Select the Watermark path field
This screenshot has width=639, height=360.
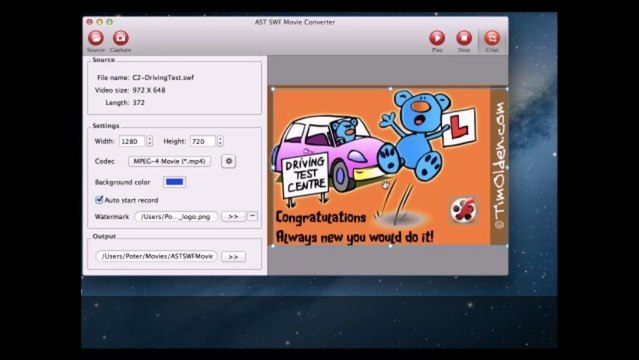[x=176, y=216]
